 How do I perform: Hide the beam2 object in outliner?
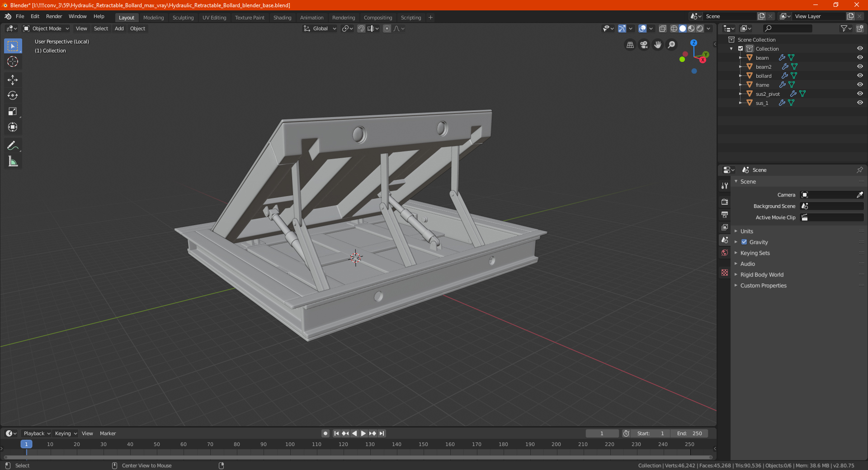coord(860,66)
